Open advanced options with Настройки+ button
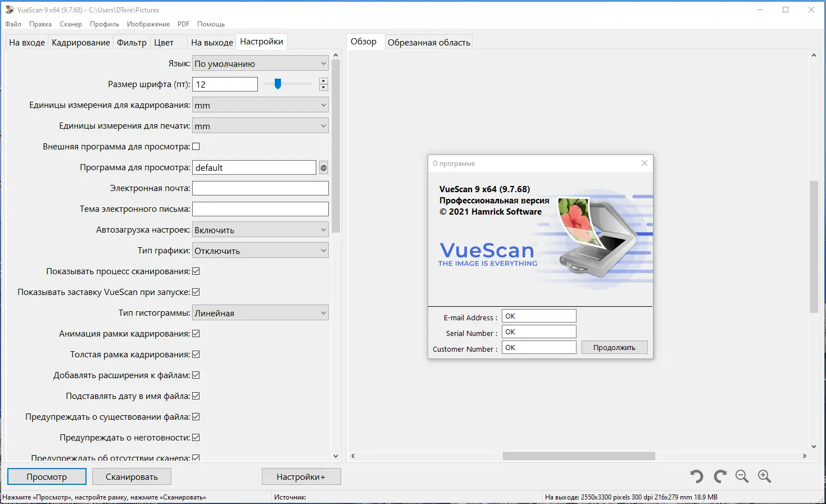This screenshot has width=826, height=504. pos(301,476)
